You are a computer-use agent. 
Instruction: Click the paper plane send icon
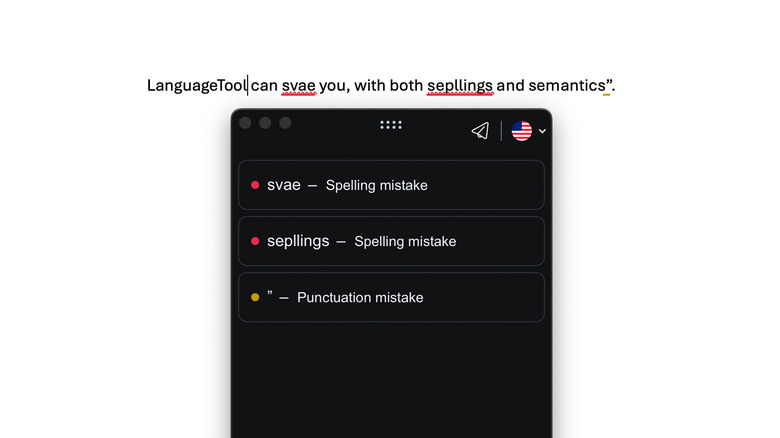(480, 131)
